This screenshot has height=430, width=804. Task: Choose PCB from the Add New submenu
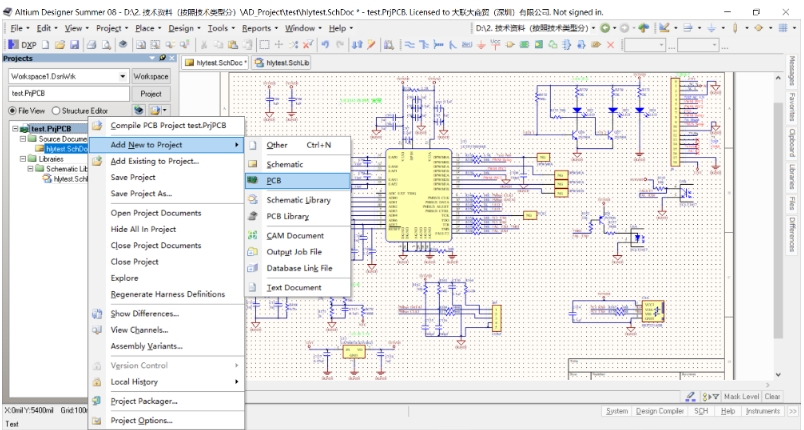[298, 180]
